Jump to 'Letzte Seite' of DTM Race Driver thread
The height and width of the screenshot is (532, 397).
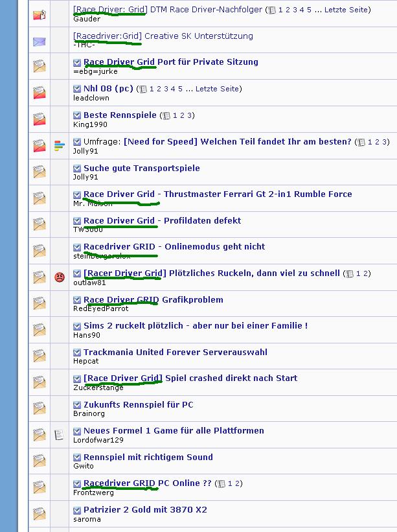click(346, 10)
